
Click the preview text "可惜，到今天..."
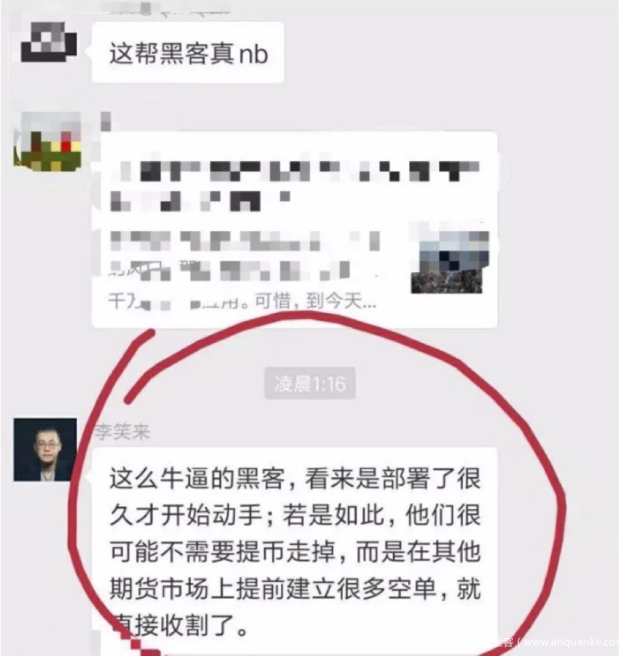(316, 300)
